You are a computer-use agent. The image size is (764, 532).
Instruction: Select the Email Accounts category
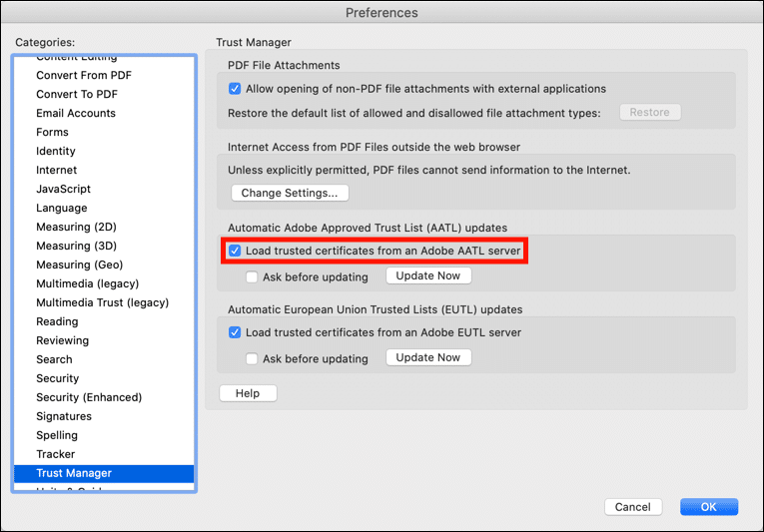76,113
